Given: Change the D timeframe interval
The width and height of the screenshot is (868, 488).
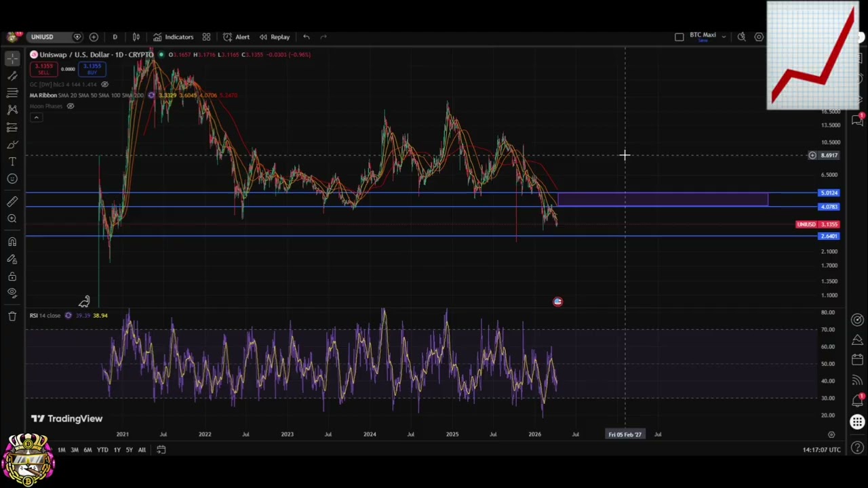Looking at the screenshot, I should coord(115,37).
